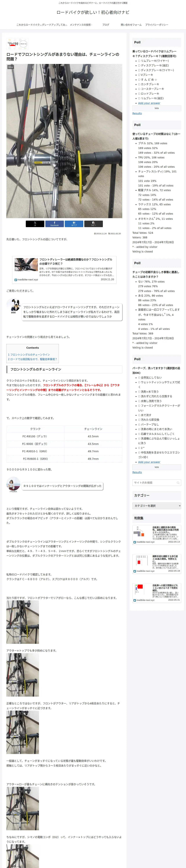Check カンチブレーキ poll option
This screenshot has width=186, height=868.
click(x=139, y=84)
